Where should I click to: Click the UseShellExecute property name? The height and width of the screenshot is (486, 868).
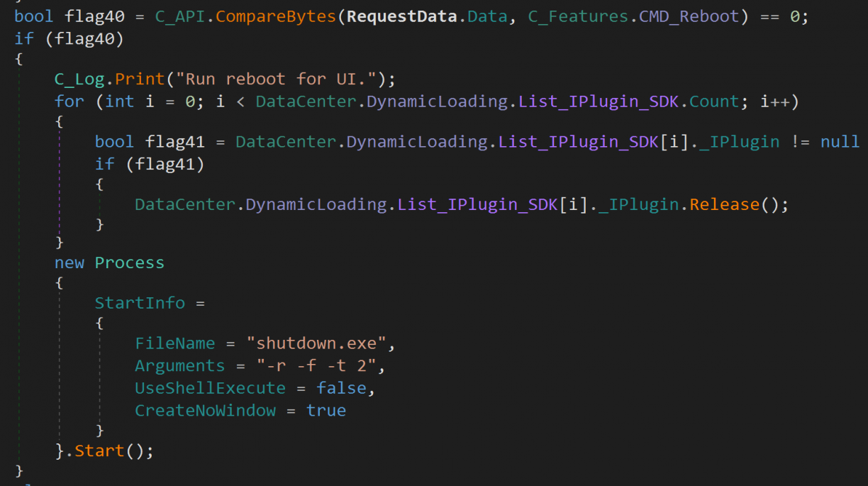[x=211, y=389]
